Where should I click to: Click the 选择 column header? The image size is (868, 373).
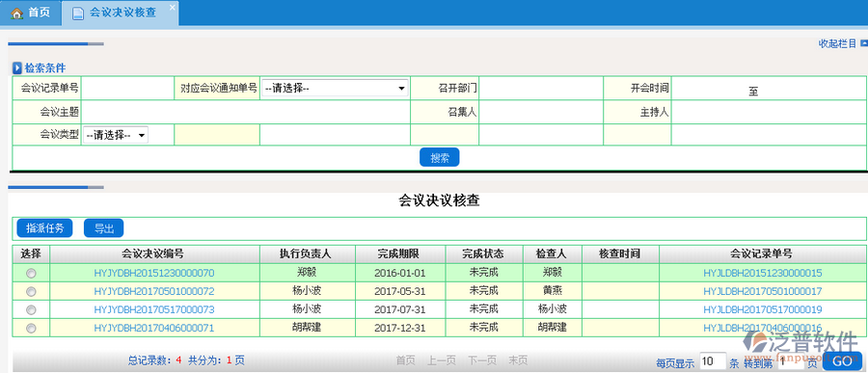point(31,254)
